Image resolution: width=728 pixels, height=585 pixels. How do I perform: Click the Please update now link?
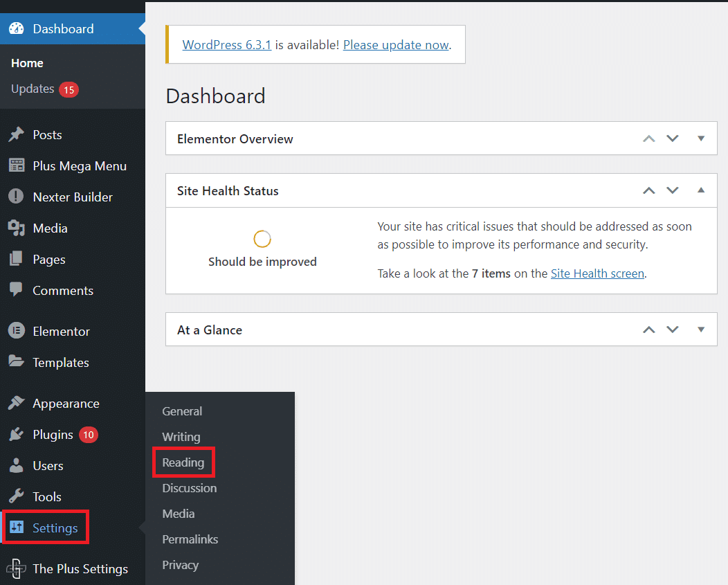(395, 44)
